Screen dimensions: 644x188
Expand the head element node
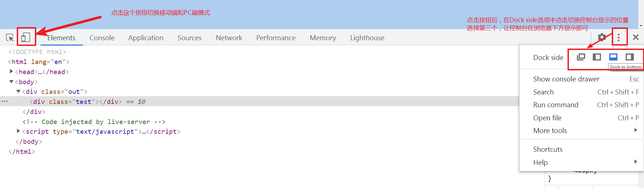(x=11, y=71)
